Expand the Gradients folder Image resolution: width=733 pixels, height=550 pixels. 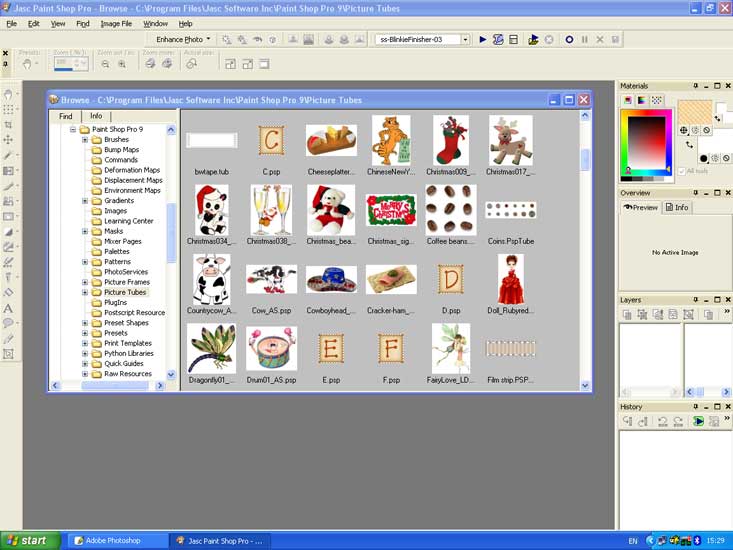pyautogui.click(x=85, y=200)
